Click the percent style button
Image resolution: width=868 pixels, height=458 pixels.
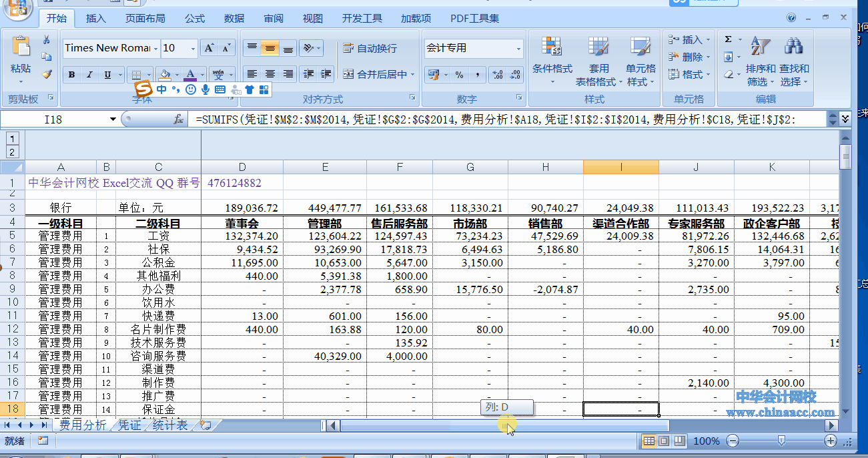[x=459, y=75]
